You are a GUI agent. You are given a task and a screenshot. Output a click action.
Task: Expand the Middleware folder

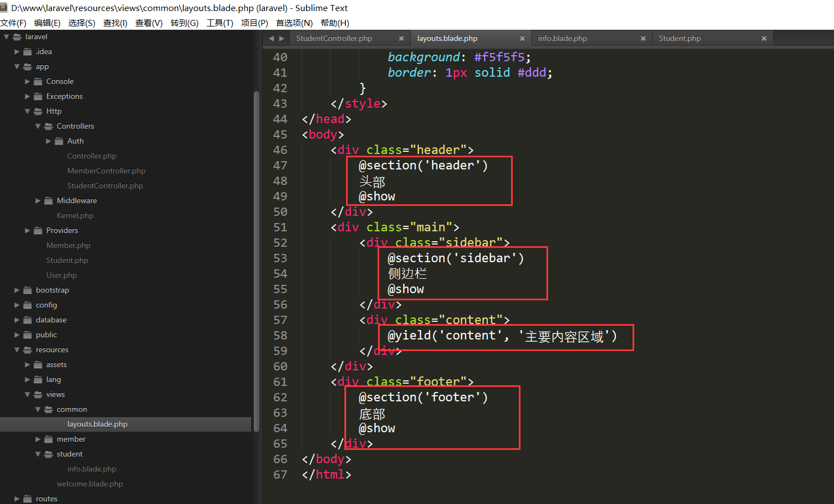click(x=38, y=200)
